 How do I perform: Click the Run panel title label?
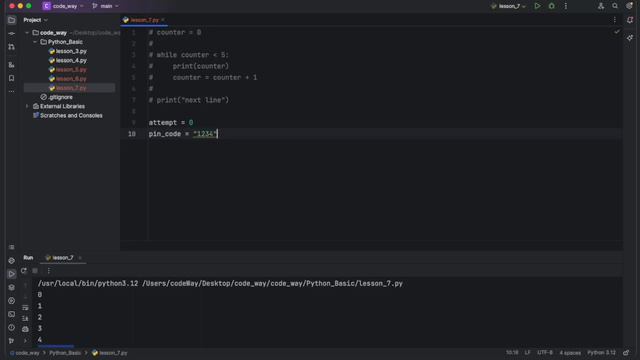(x=28, y=258)
